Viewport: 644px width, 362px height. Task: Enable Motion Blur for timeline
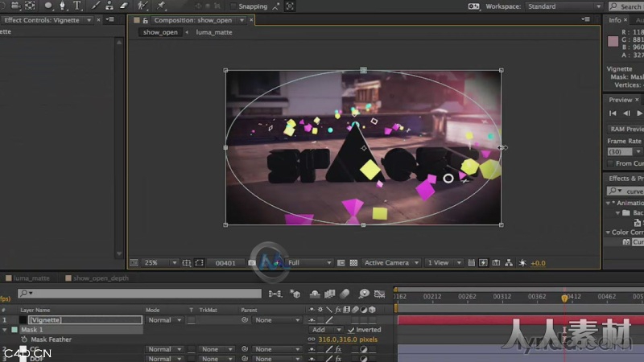345,294
